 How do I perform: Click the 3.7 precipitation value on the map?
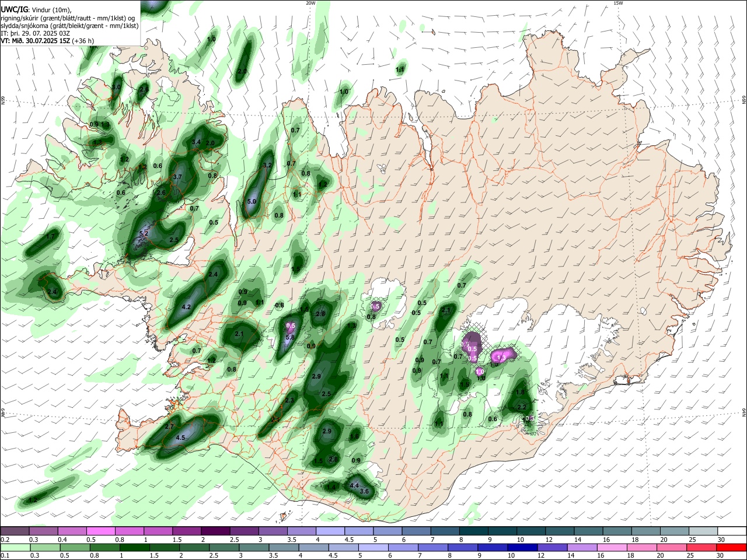click(178, 177)
